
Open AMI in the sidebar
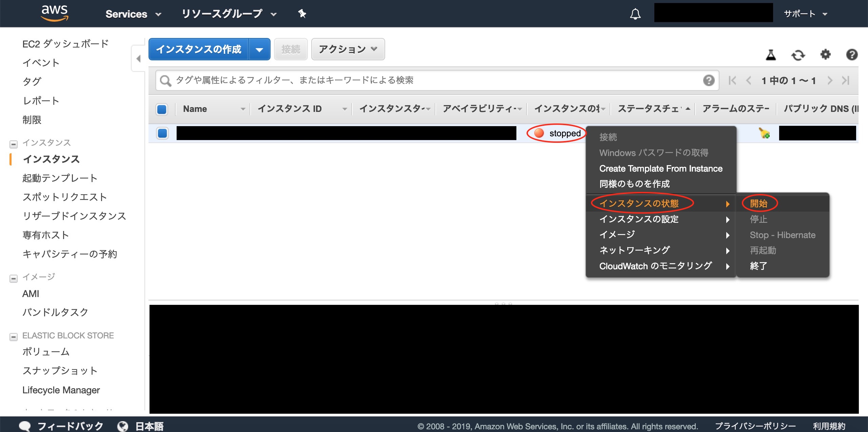tap(31, 294)
